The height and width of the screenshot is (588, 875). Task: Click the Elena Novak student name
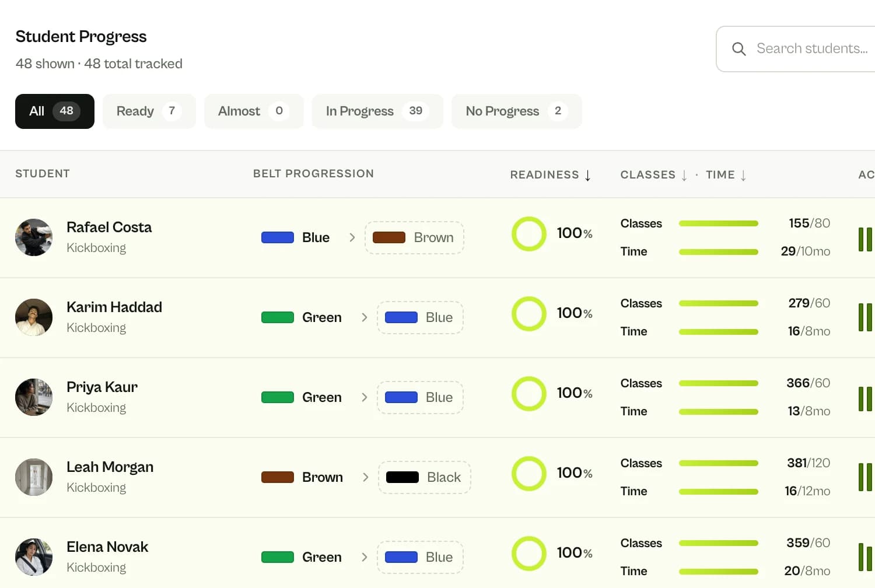(x=107, y=547)
